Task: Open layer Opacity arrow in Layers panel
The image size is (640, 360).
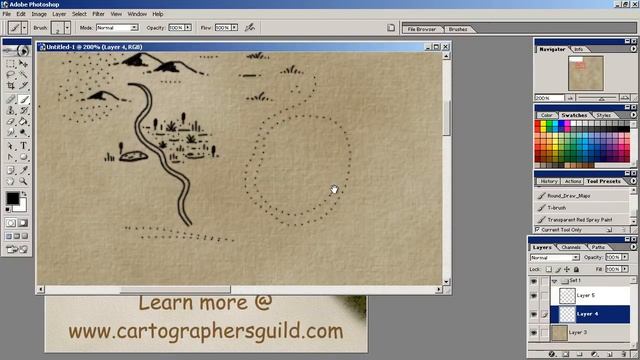Action: (x=625, y=257)
